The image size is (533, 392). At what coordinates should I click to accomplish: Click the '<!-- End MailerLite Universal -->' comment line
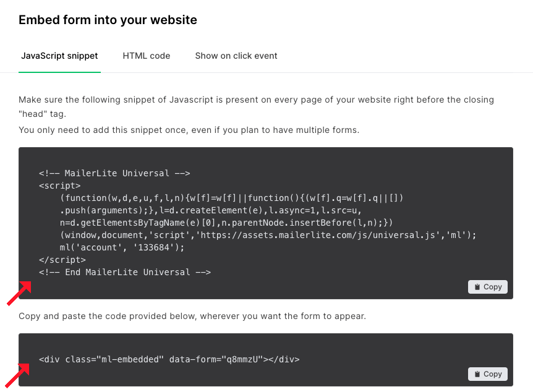[125, 272]
